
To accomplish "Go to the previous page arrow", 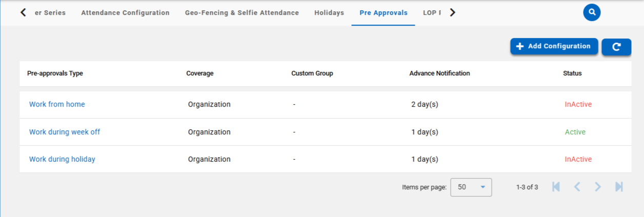I will tap(577, 187).
